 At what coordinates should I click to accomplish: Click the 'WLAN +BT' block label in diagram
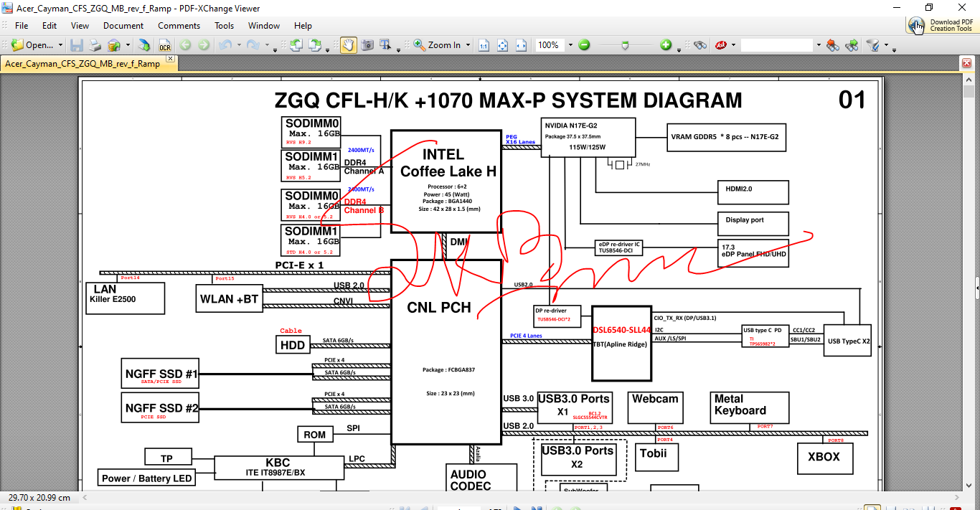pyautogui.click(x=228, y=299)
